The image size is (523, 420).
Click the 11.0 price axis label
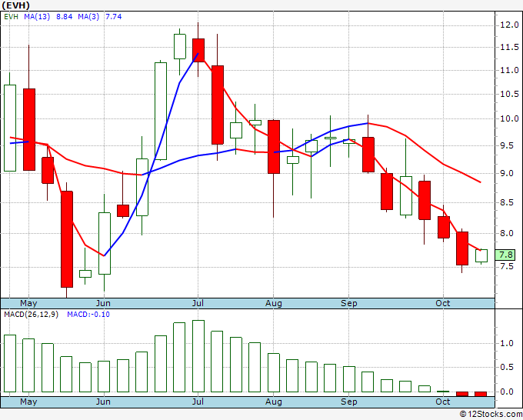coord(509,71)
